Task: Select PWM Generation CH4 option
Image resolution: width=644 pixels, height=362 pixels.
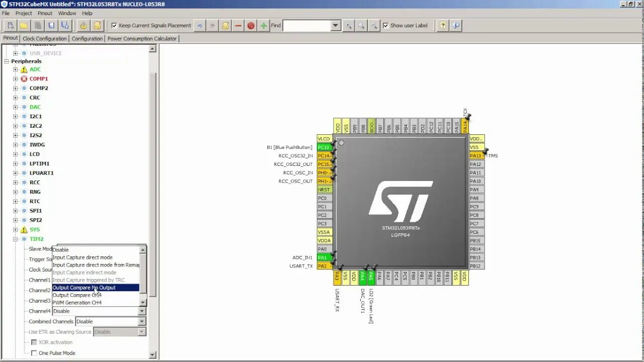Action: [96, 303]
